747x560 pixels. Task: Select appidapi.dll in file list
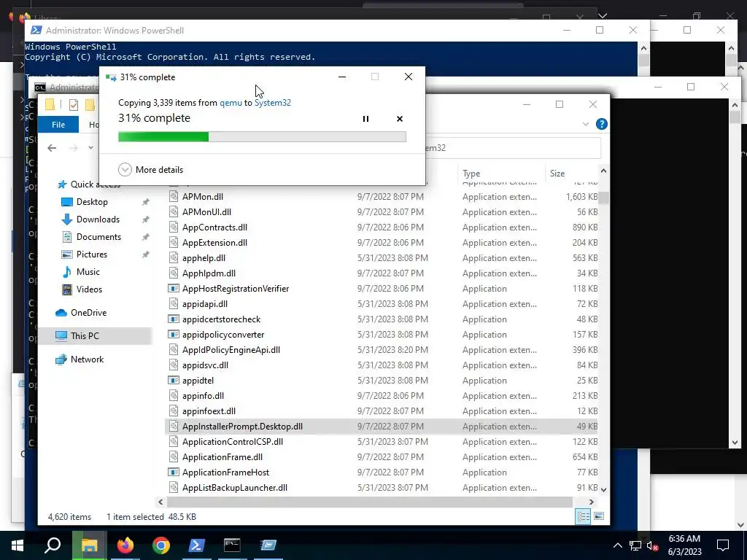(204, 304)
